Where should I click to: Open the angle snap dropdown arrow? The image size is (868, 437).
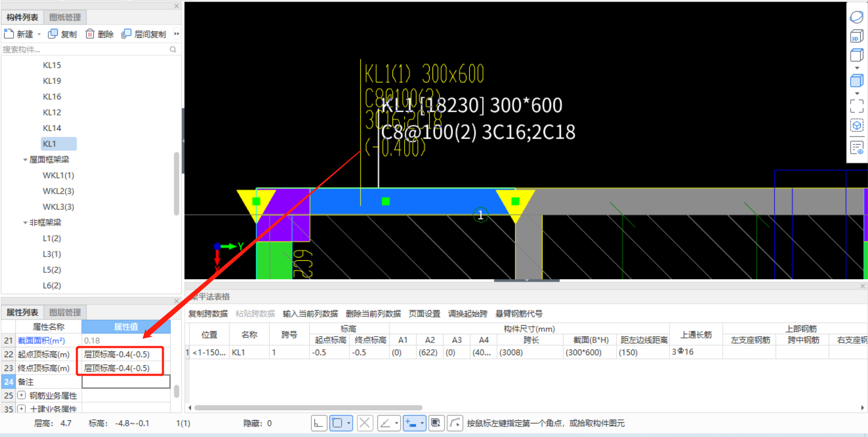click(x=397, y=423)
